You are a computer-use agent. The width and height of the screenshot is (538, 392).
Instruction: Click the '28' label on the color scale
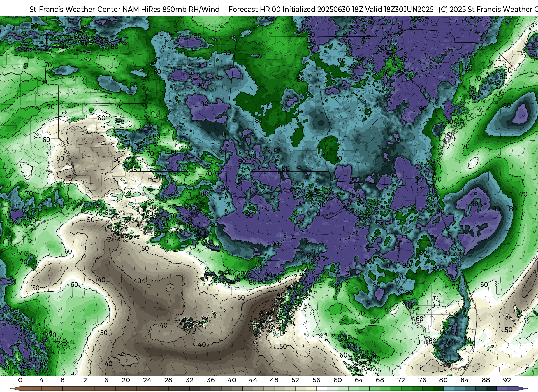168,380
